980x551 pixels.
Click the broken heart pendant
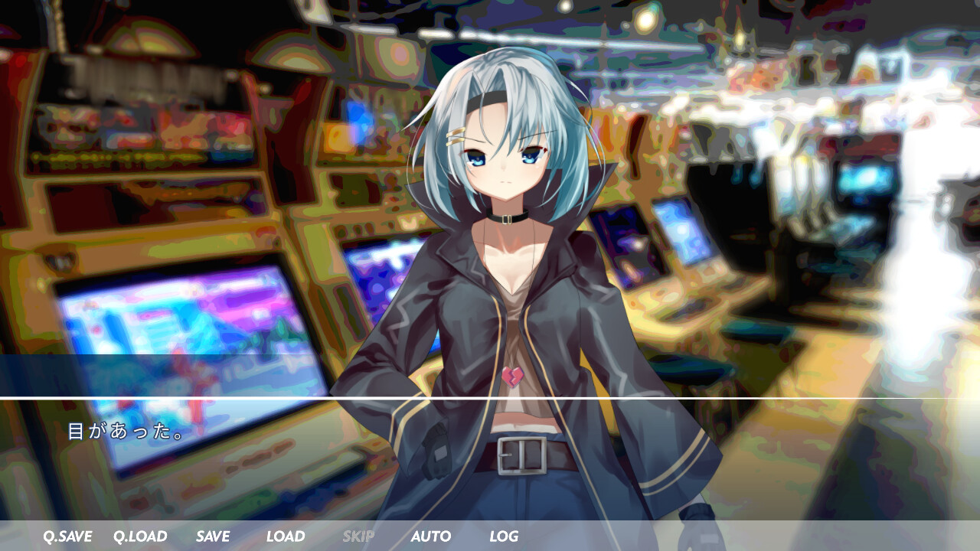(x=512, y=377)
